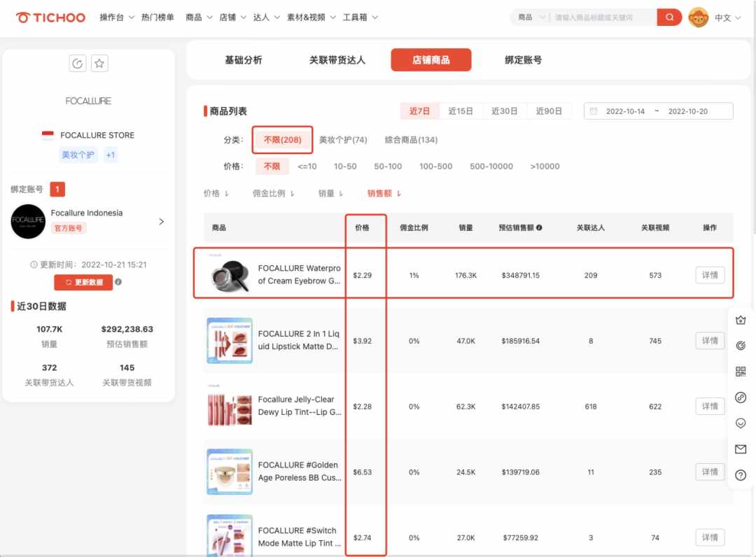This screenshot has width=756, height=557.
Task: Sort products by 佣金比例
Action: (x=274, y=193)
